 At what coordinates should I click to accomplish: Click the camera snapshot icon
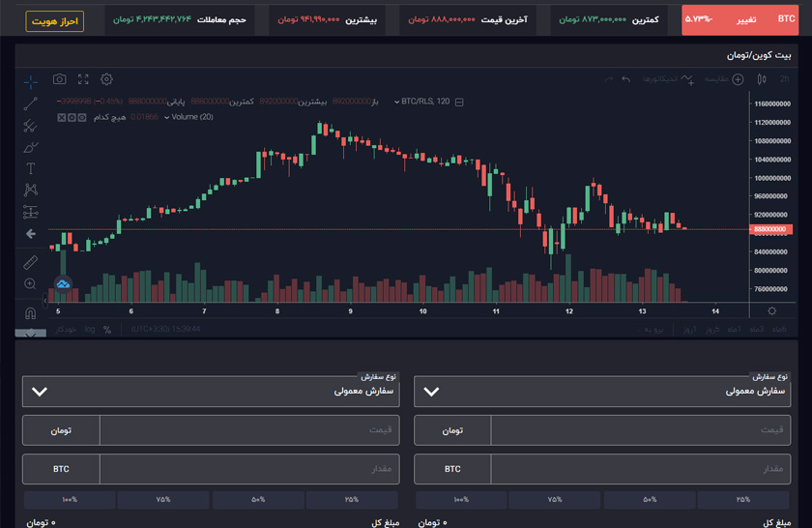[60, 79]
